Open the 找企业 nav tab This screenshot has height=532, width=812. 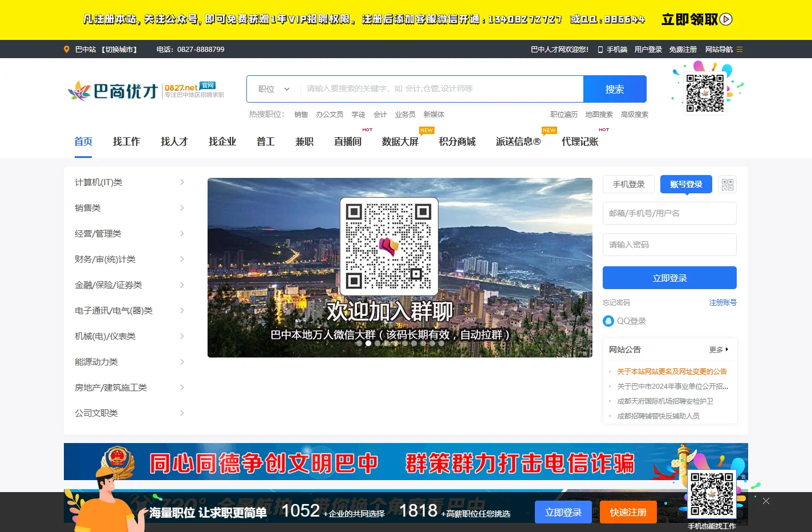coord(222,141)
